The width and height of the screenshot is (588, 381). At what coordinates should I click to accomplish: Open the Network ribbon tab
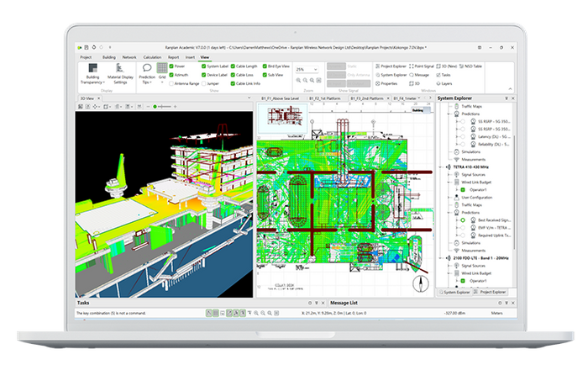129,57
